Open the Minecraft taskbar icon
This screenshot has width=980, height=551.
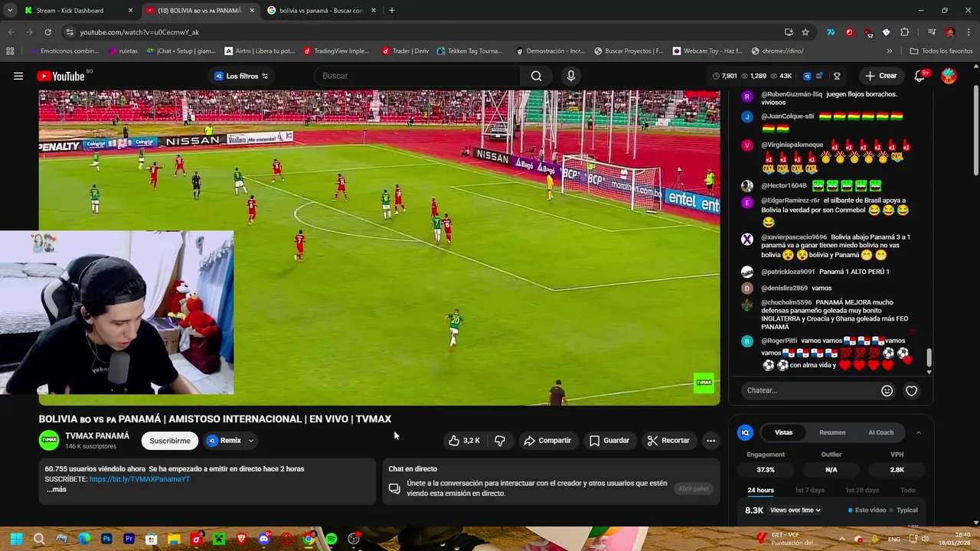(219, 539)
